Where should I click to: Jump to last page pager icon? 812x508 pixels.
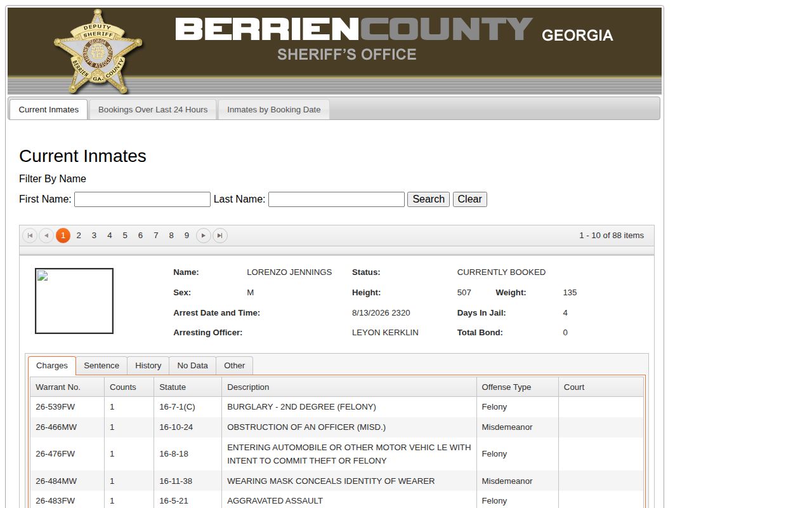[x=220, y=236]
